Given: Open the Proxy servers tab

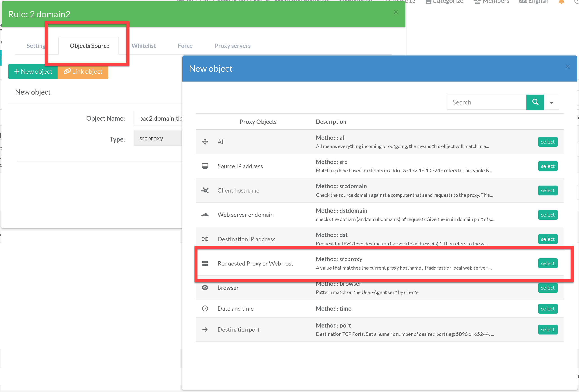Looking at the screenshot, I should click(232, 46).
